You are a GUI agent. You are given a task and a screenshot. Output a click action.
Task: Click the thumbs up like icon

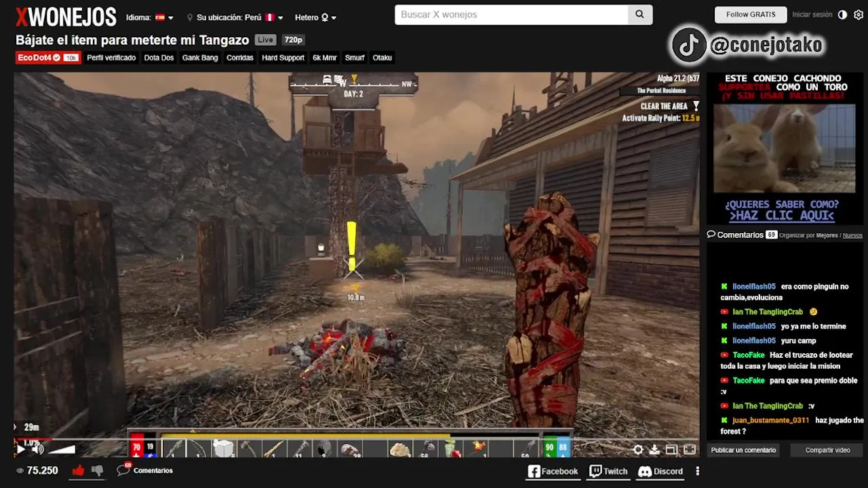[x=78, y=470]
